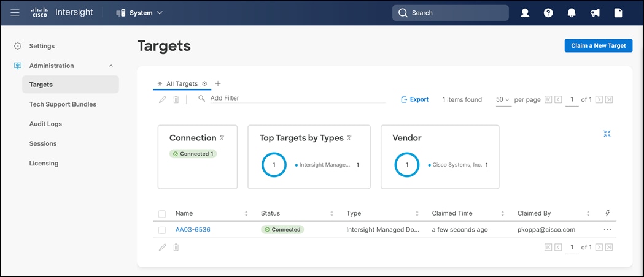Viewport: 644px width, 277px height.
Task: Open the announcements megaphone icon
Action: point(595,13)
